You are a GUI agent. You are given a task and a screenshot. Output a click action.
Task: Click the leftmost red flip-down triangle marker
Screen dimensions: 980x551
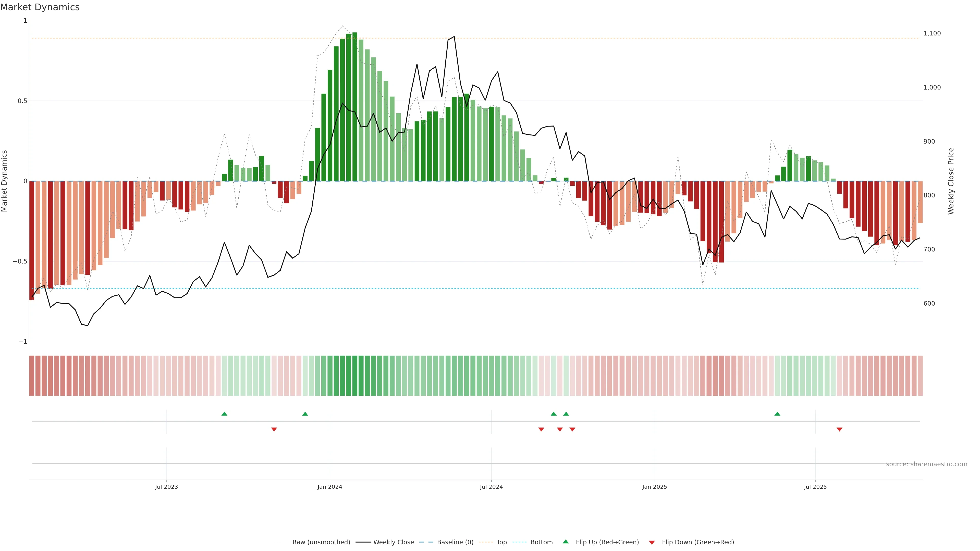click(274, 429)
